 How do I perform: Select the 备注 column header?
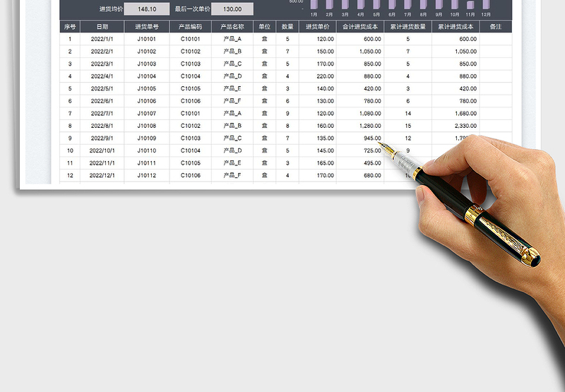[x=495, y=27]
